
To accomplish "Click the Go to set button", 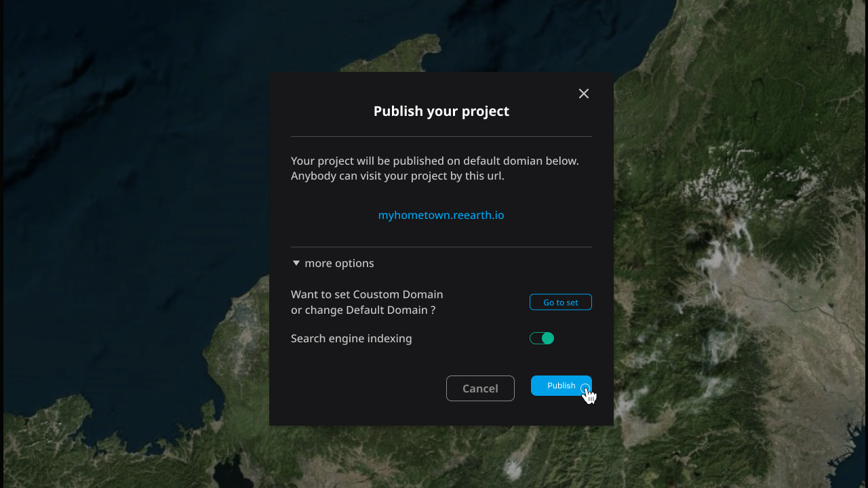I will point(561,302).
